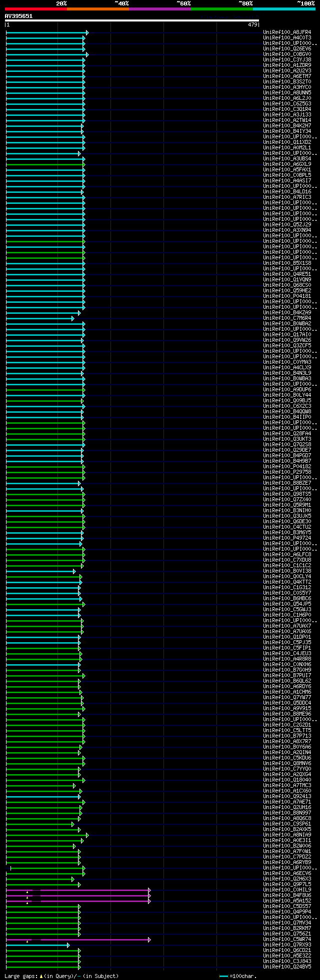Click the entry UniRef100_C0YMA3

(287, 362)
